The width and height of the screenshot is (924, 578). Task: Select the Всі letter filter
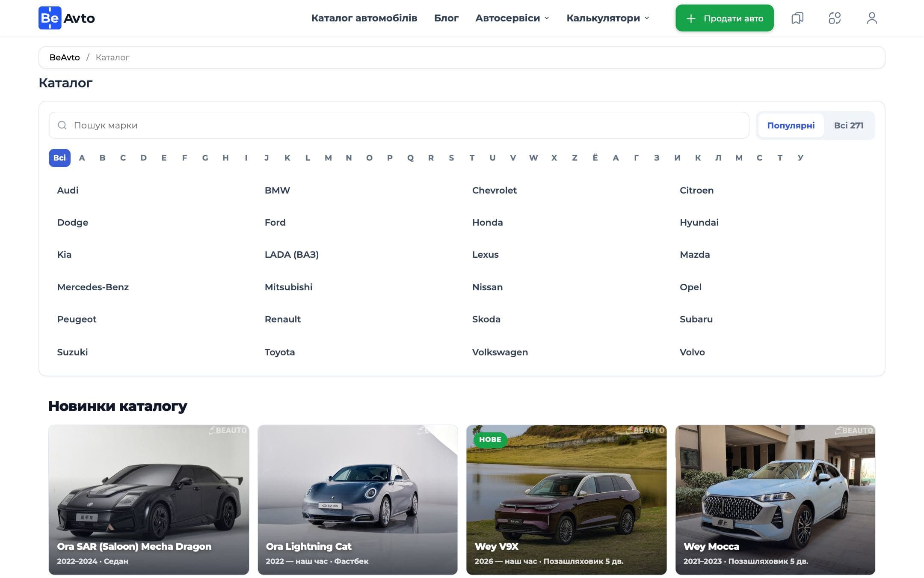click(x=59, y=158)
